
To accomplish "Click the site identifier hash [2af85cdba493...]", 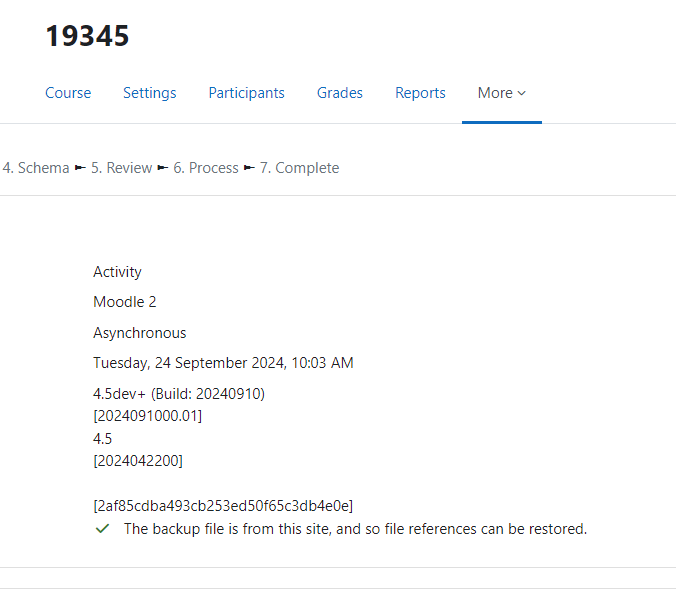I will (x=223, y=506).
